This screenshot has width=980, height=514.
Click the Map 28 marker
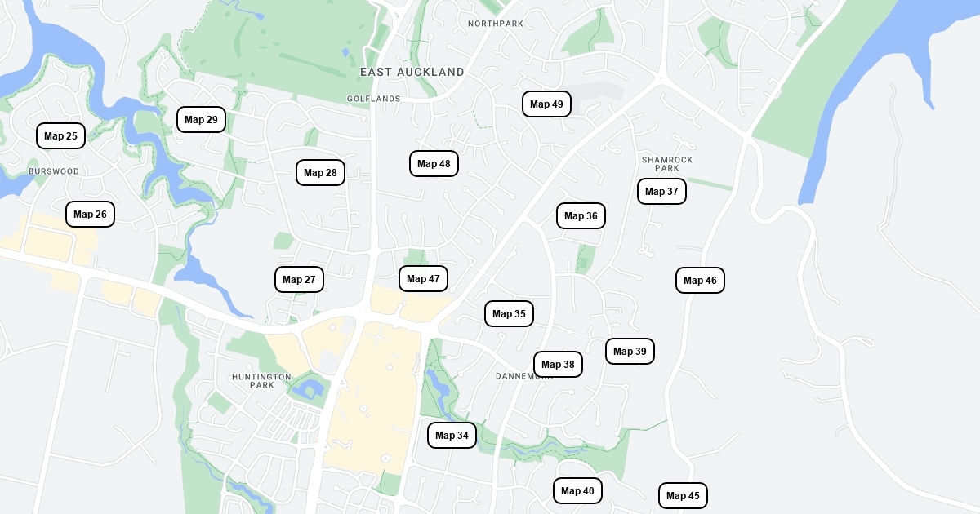[x=320, y=173]
